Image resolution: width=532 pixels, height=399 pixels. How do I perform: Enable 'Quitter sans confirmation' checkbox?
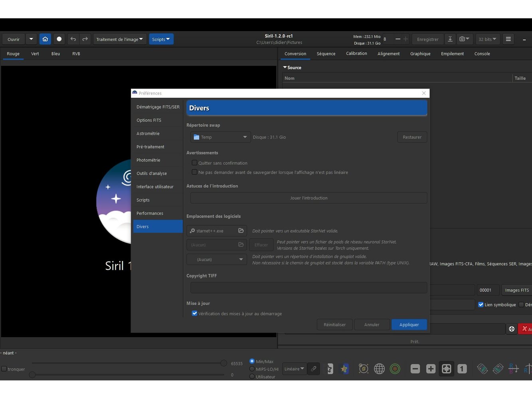194,163
